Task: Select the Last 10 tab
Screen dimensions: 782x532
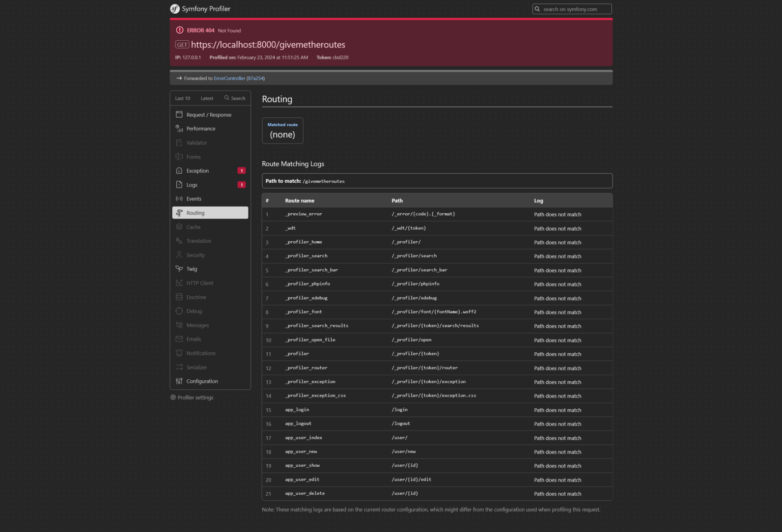Action: click(x=182, y=98)
